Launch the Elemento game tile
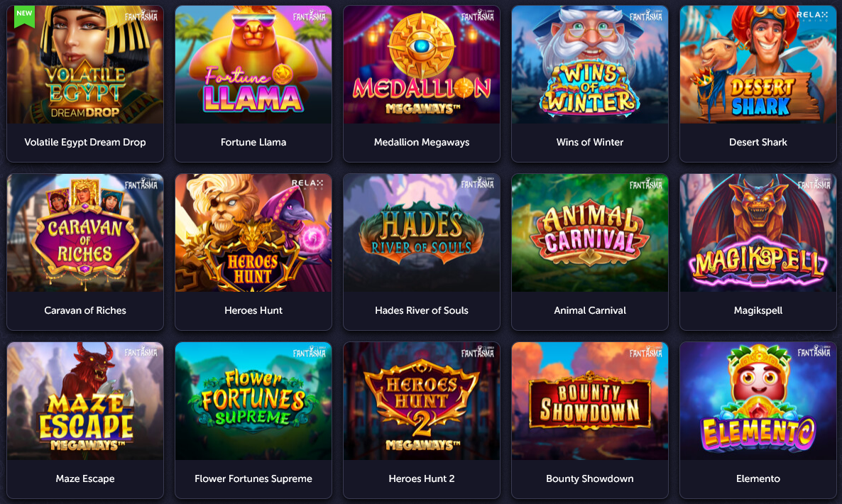The image size is (842, 504). pyautogui.click(x=758, y=420)
